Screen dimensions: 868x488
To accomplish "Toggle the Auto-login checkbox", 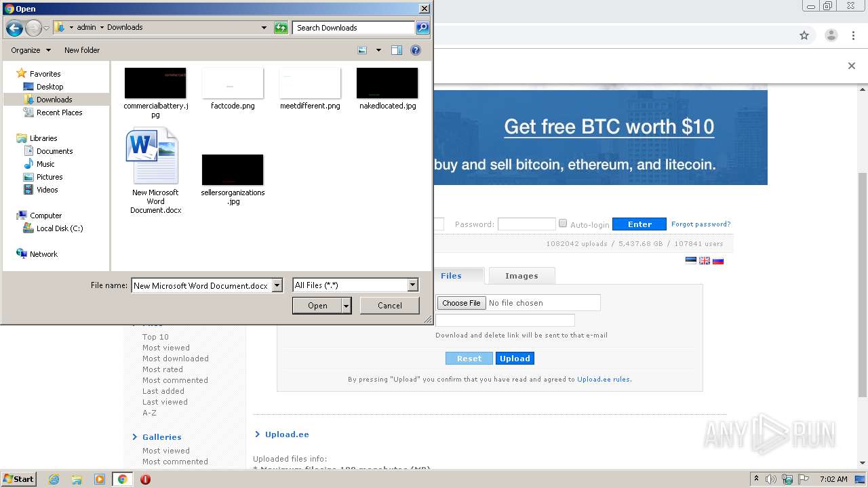I will (563, 223).
